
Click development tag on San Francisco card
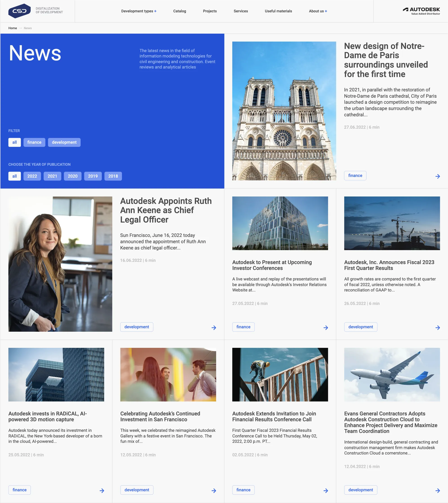point(137,490)
